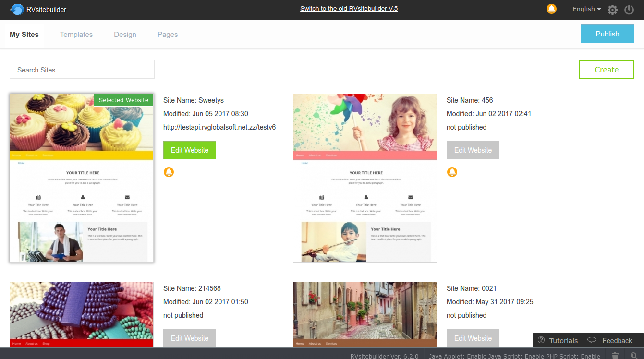Viewport: 644px width, 359px height.
Task: Click the power logout icon
Action: tap(629, 10)
